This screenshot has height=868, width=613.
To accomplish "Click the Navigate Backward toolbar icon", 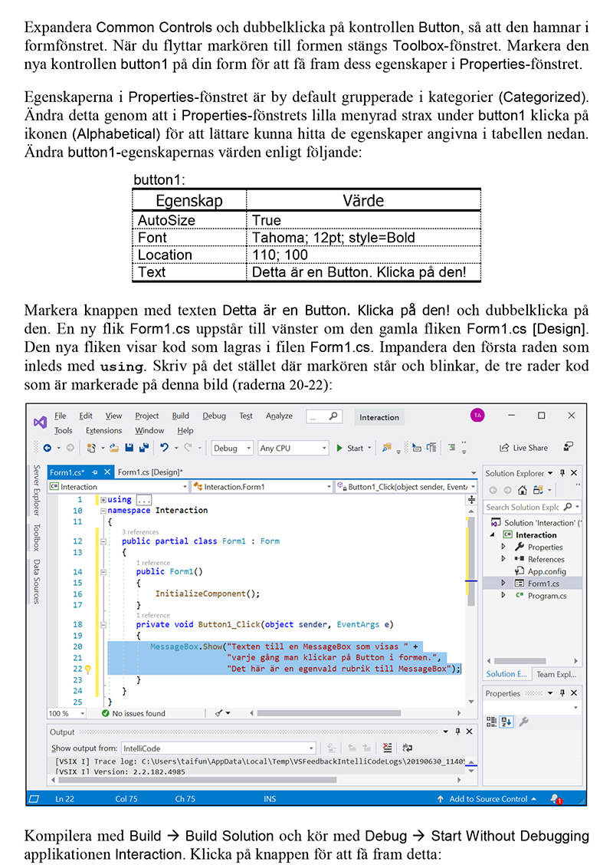I will 48,448.
